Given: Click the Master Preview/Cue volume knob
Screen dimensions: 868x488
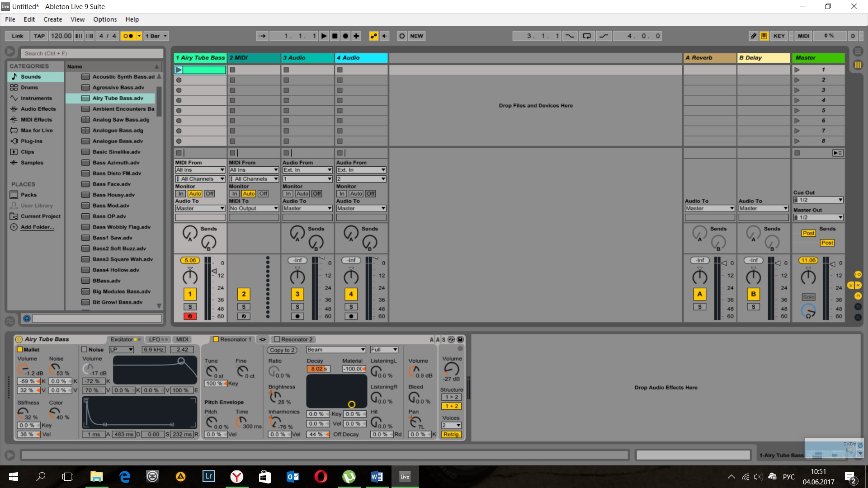Looking at the screenshot, I should pos(808,310).
